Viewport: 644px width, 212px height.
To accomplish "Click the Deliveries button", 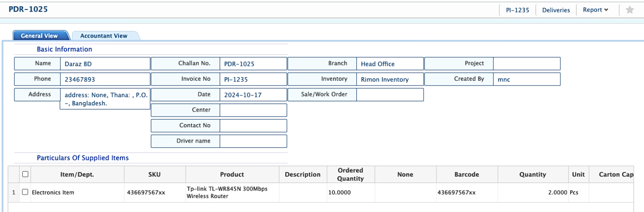I will pyautogui.click(x=556, y=10).
